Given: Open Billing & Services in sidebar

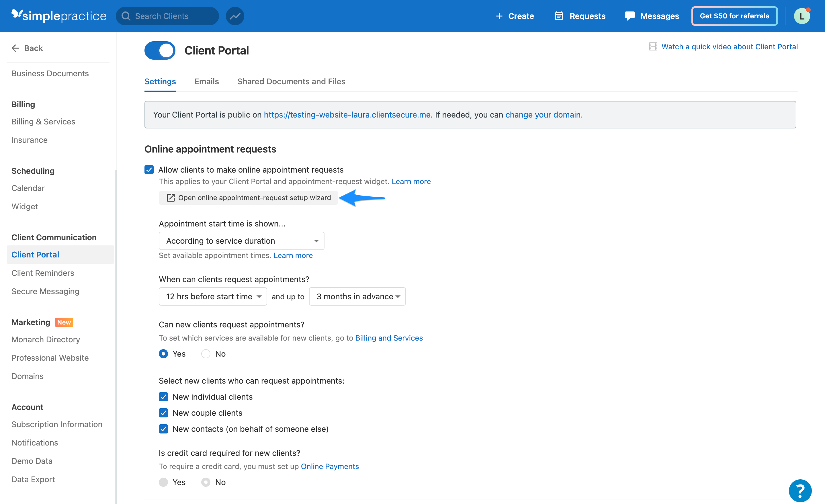Looking at the screenshot, I should (x=43, y=122).
